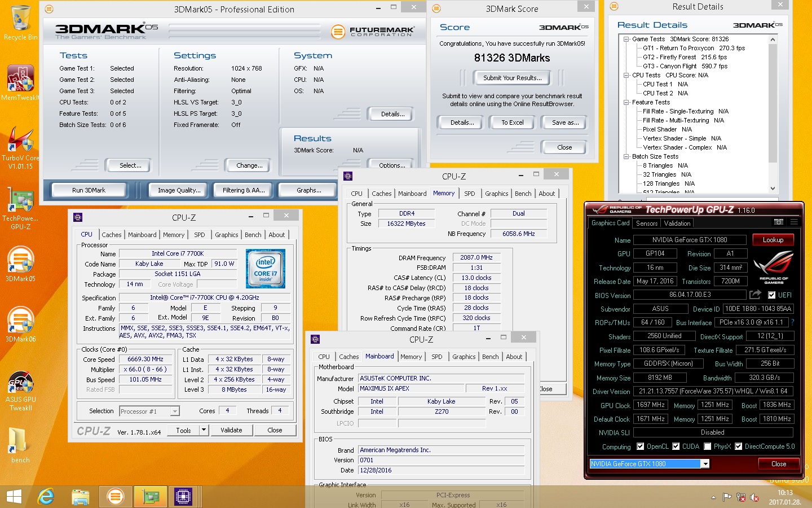Click the Core Speed 6669.30 MHz field

(x=145, y=359)
